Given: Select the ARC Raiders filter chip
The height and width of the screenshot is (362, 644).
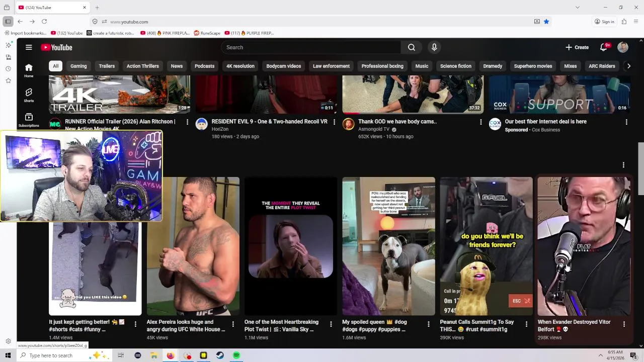Looking at the screenshot, I should coord(602,66).
